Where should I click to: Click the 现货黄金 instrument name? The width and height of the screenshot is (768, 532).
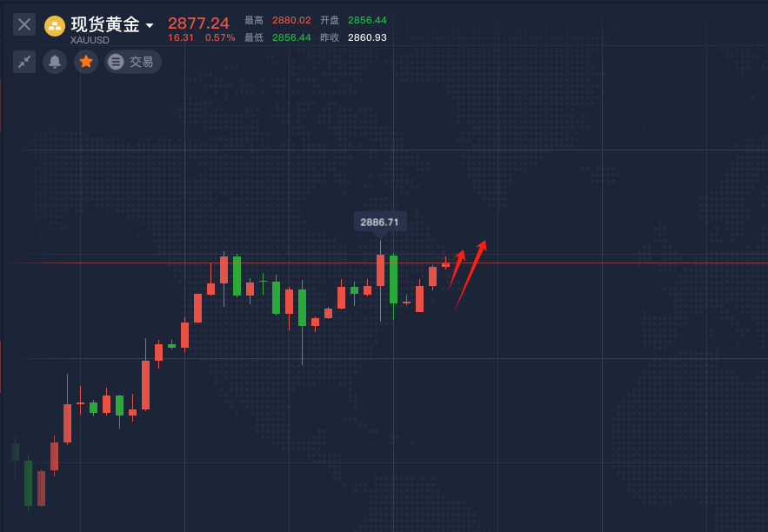coord(104,24)
